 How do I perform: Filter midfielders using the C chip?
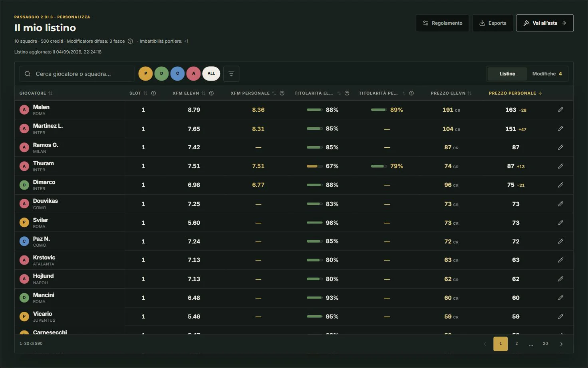tap(177, 73)
